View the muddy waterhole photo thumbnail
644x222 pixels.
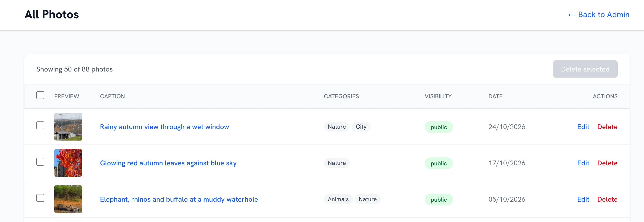(68, 199)
